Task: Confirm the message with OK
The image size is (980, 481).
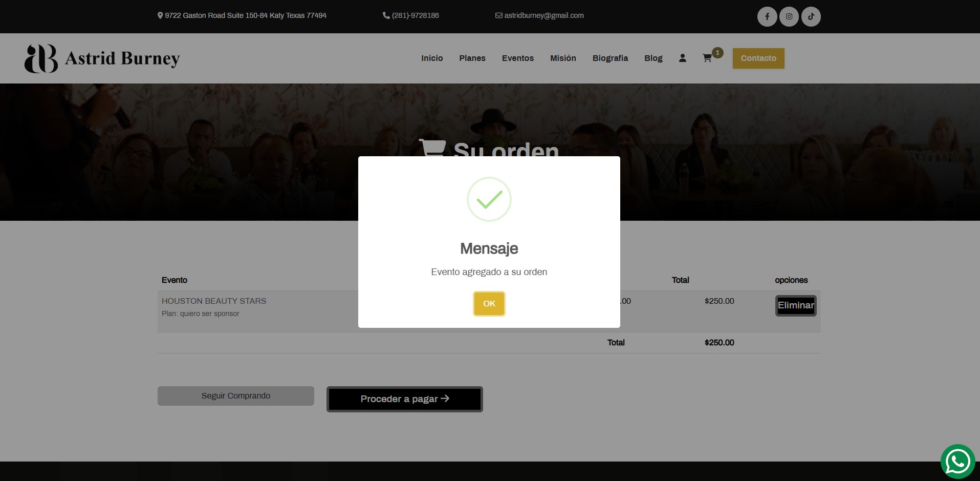Action: coord(489,304)
